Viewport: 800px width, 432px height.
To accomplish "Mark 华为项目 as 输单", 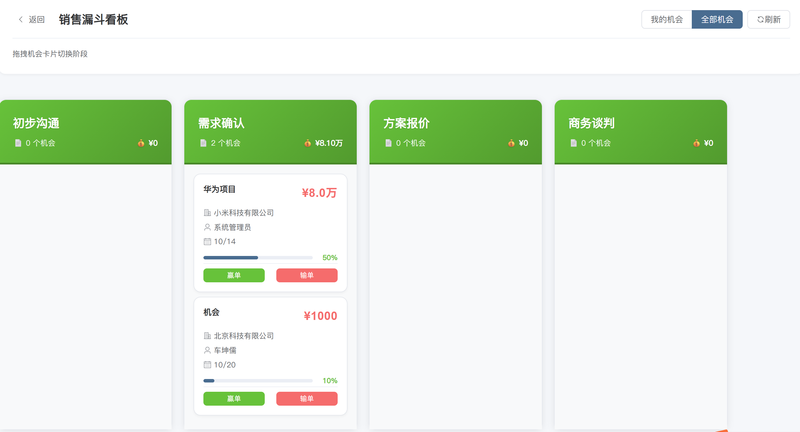I will [x=307, y=275].
